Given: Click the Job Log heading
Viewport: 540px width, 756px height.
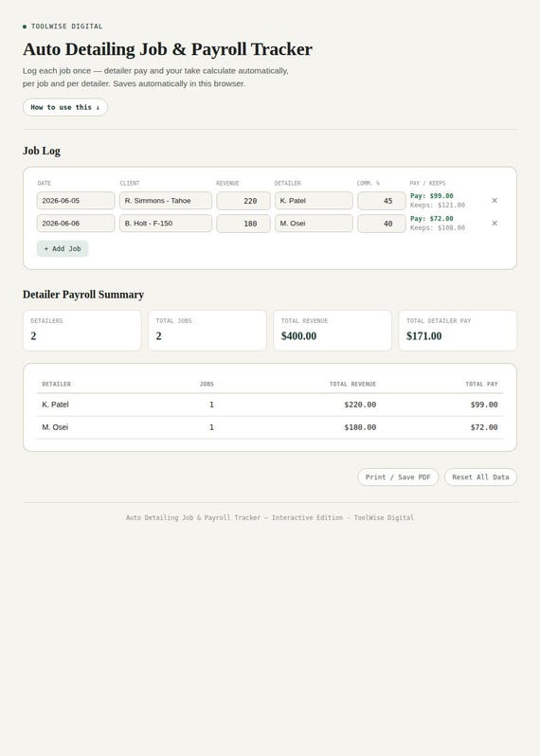Looking at the screenshot, I should 42,151.
